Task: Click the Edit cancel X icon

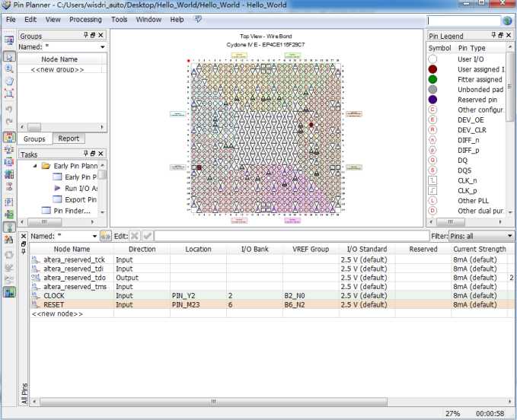Action: (134, 236)
